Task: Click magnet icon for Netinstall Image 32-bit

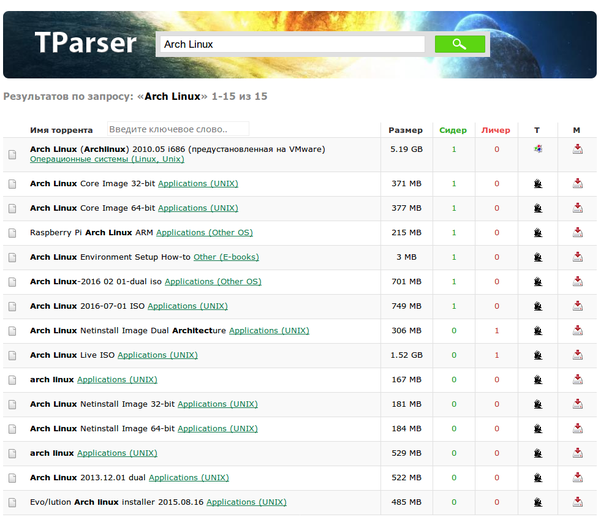Action: [x=578, y=403]
